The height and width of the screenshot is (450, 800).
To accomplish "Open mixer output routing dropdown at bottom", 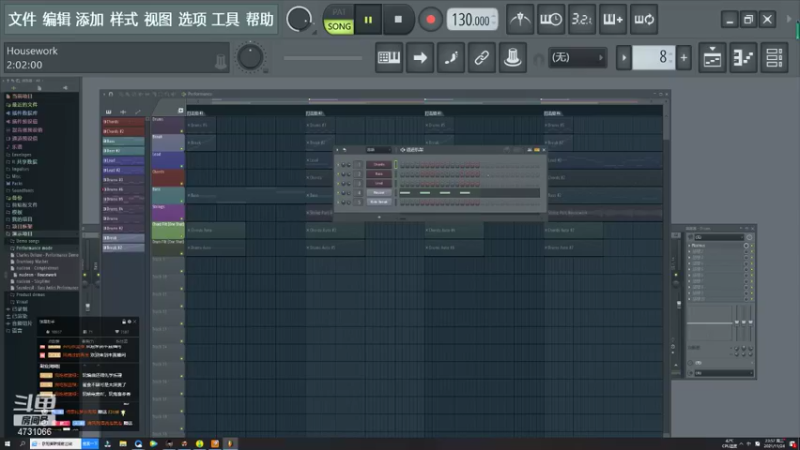I will (x=723, y=373).
